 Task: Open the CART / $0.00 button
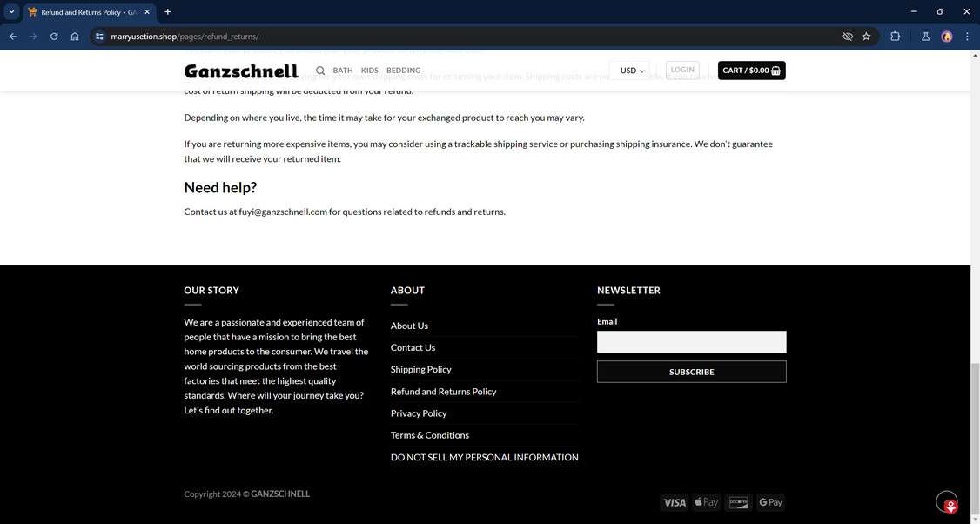[x=751, y=71]
